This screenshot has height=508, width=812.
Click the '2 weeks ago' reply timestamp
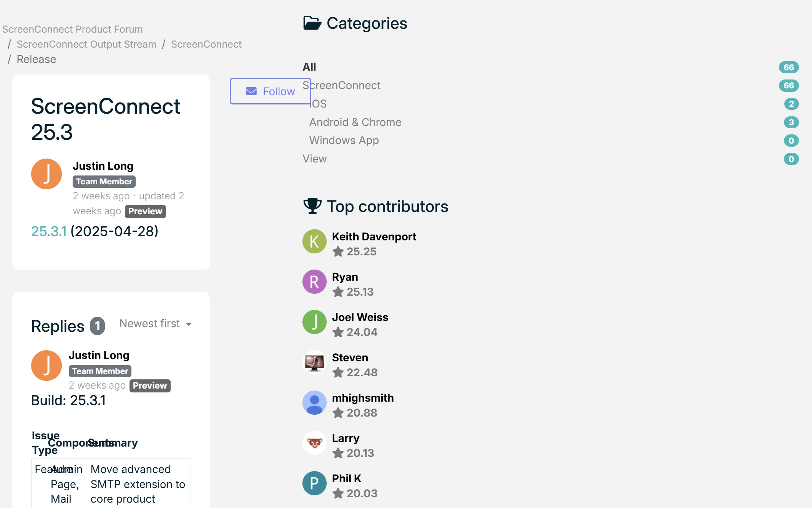click(x=97, y=385)
